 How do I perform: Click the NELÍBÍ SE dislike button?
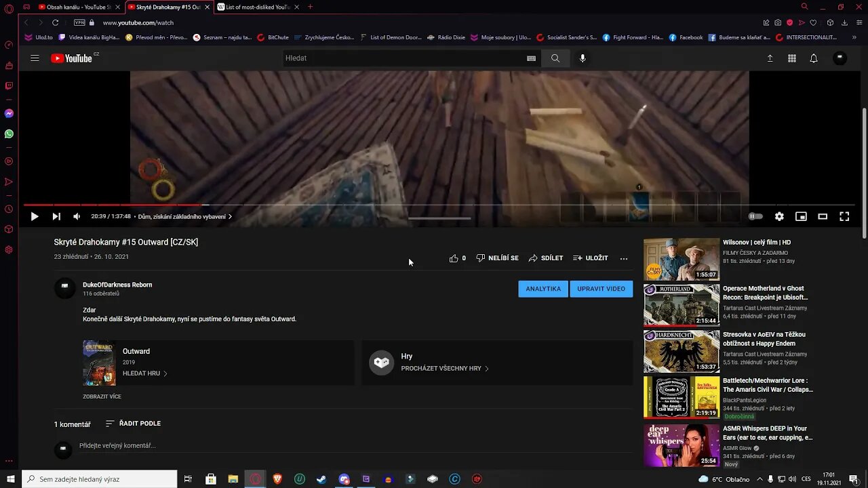497,258
